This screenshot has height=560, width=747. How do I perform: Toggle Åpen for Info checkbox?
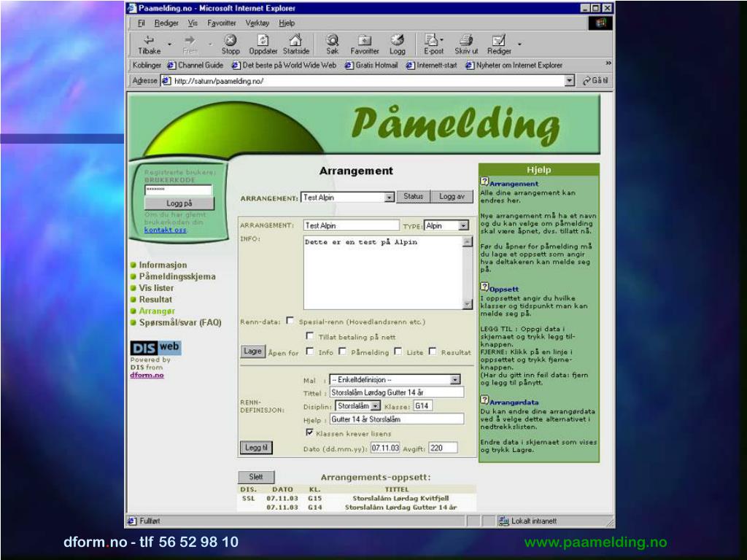click(x=309, y=351)
